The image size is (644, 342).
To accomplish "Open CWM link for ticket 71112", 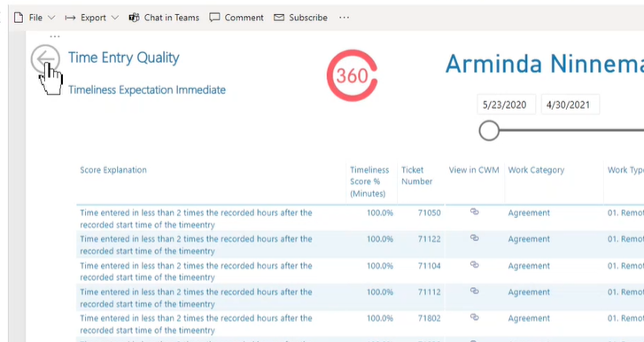I will [475, 291].
